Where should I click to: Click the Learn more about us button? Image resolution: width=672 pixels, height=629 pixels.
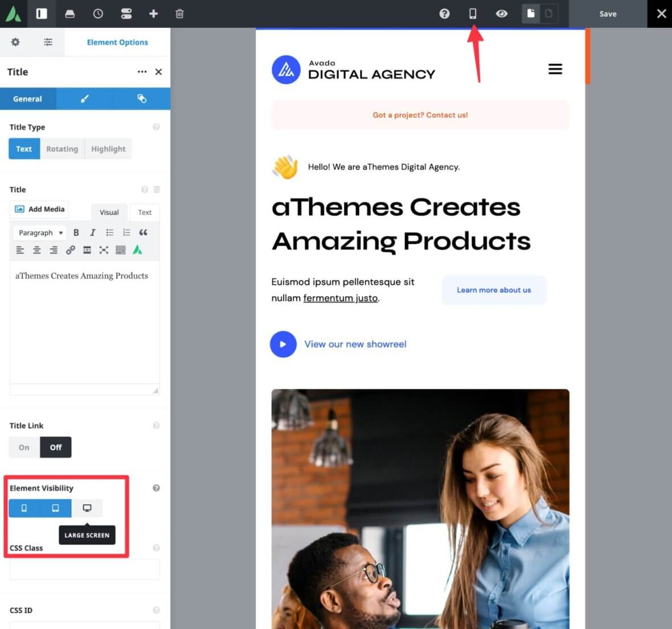(x=493, y=290)
